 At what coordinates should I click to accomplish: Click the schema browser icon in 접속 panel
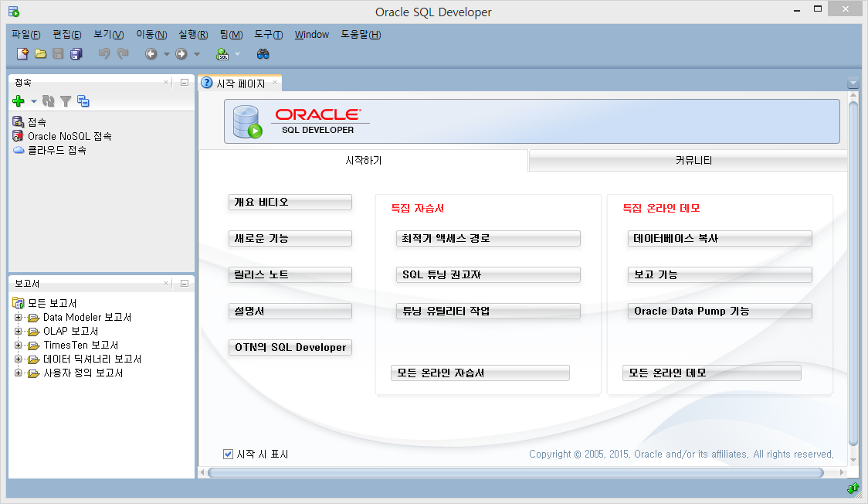point(83,100)
